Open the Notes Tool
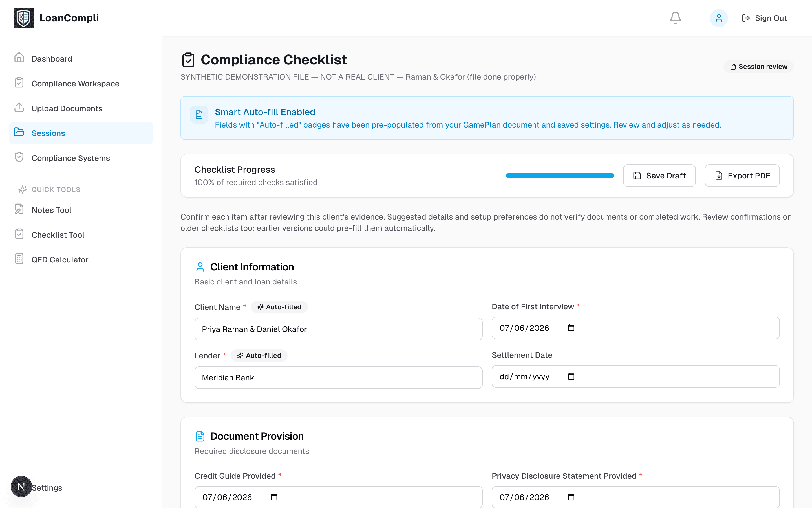The height and width of the screenshot is (508, 812). (81, 210)
